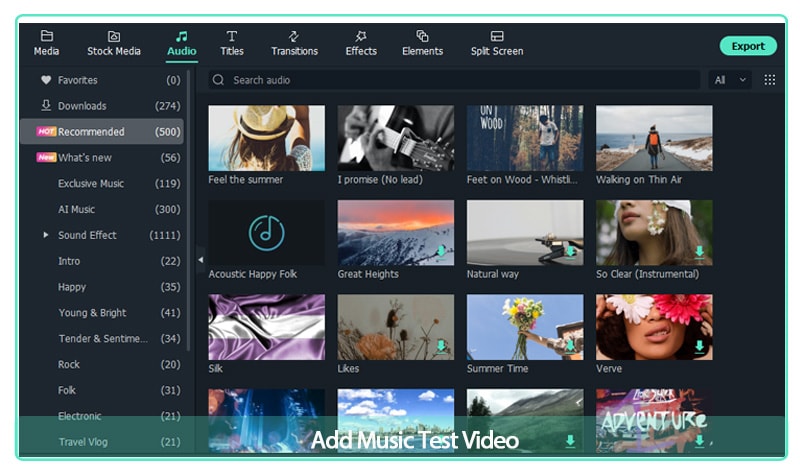This screenshot has height=472, width=800.
Task: Select the Young & Bright category
Action: (x=102, y=313)
